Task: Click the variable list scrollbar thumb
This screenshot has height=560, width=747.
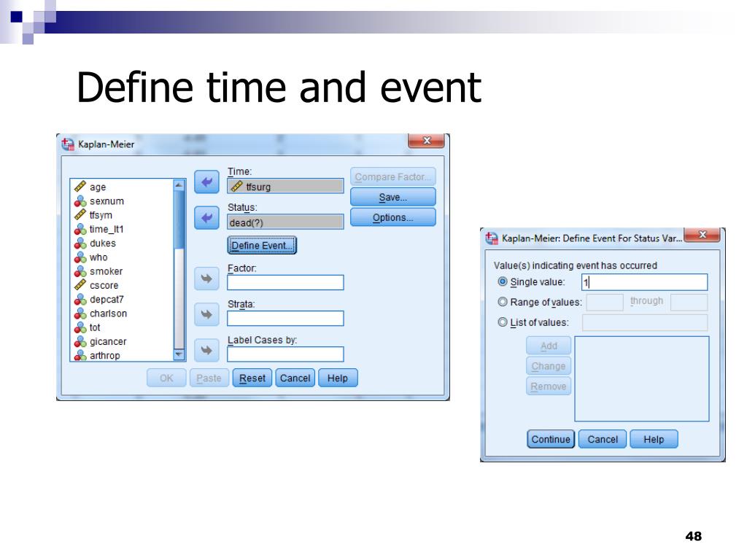Action: pos(179,219)
